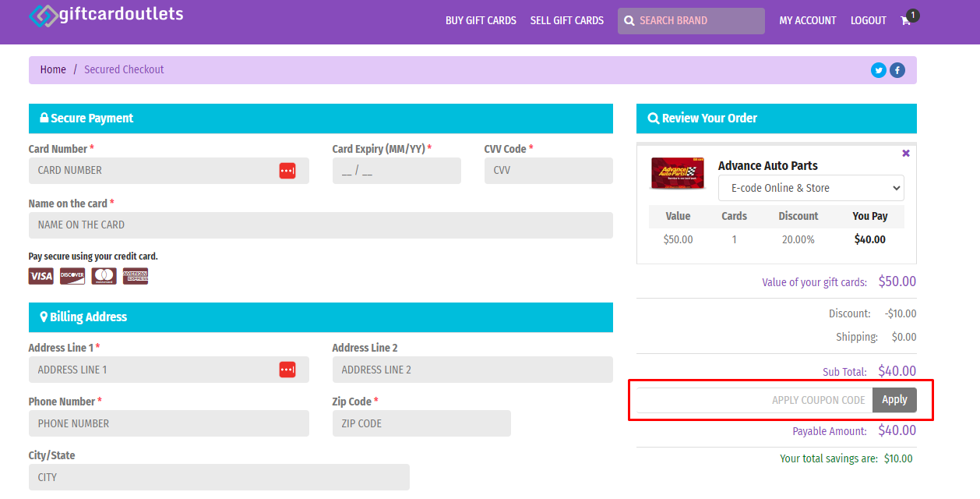Click the MasterCard logo
Viewport: 980px width, 499px height.
(x=104, y=276)
